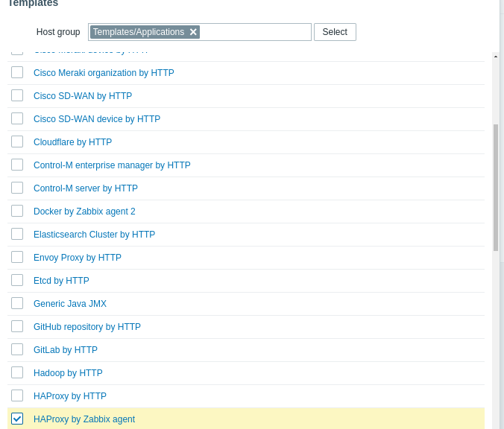Open the Hadoop by HTTP link
Screen dimensions: 504x429
click(68, 373)
